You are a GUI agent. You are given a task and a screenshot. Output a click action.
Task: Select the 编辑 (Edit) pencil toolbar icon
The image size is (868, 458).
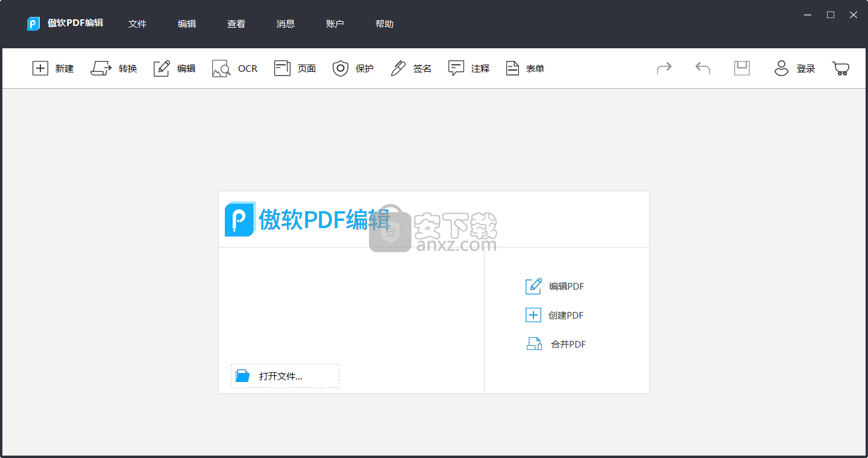click(162, 68)
